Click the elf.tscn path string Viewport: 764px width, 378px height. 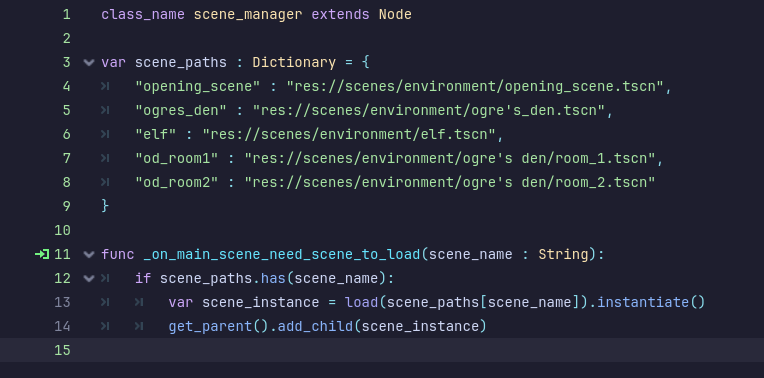click(349, 134)
